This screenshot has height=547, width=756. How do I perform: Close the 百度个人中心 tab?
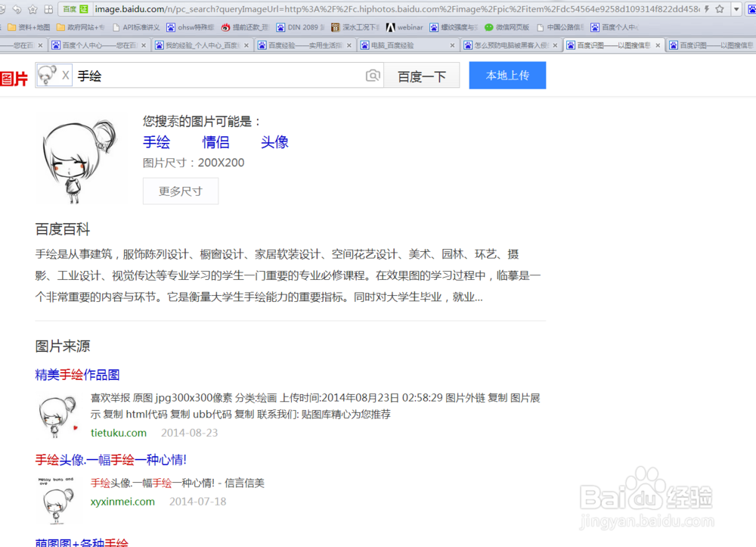pos(143,45)
